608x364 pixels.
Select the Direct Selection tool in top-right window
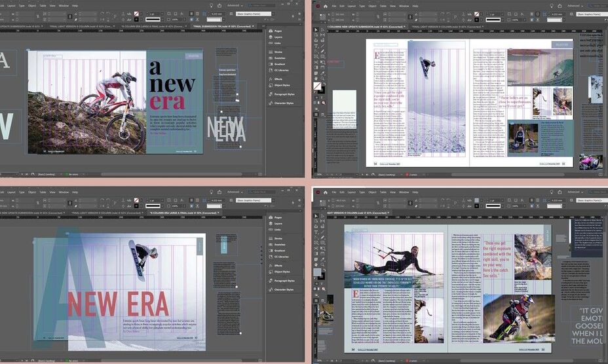322,30
